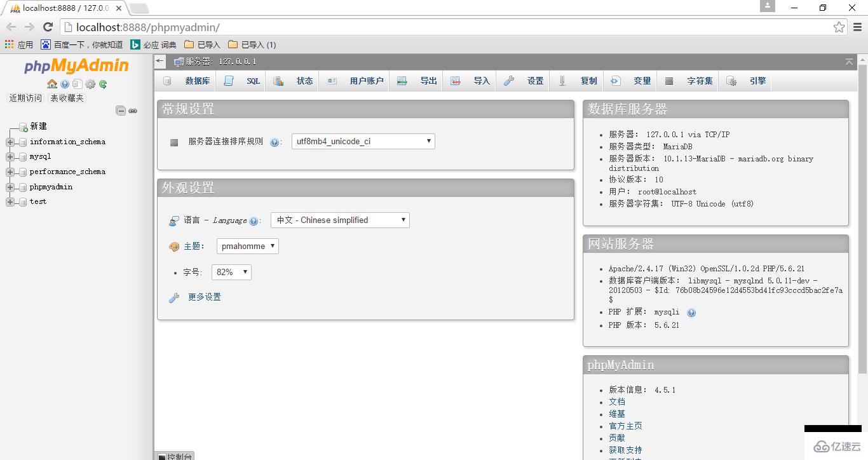Expand the information_schema tree node
The image size is (868, 460).
point(10,142)
